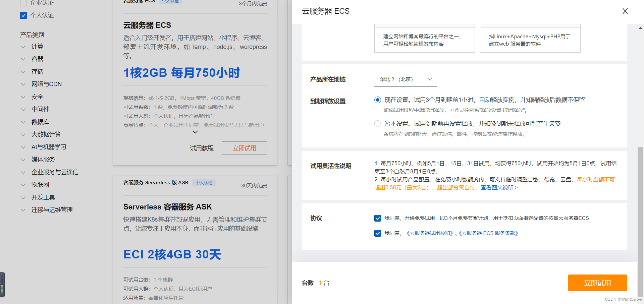Expand the 物联网 category chevron

click(23, 185)
